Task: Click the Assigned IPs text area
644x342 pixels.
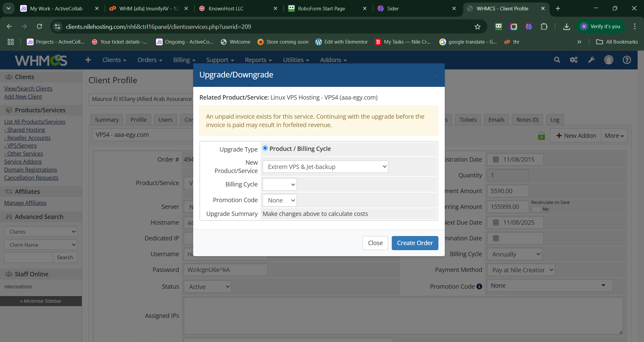Action: pos(404,316)
